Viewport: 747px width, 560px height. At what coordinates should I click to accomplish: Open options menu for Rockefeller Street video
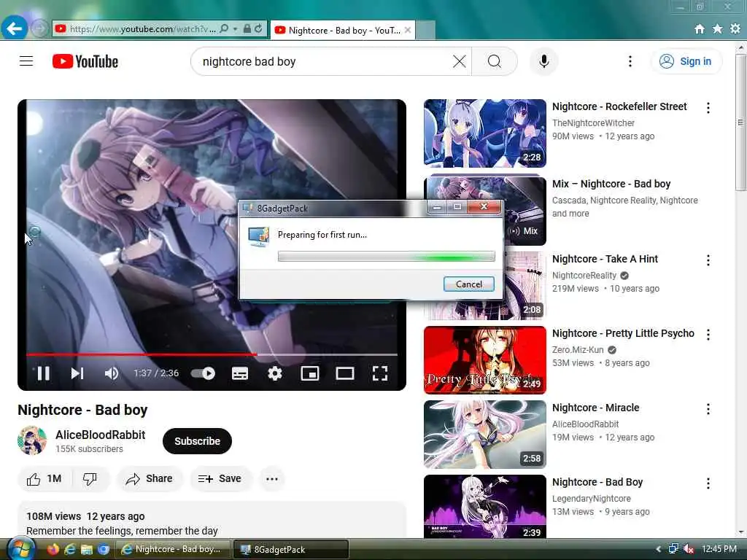click(x=708, y=108)
